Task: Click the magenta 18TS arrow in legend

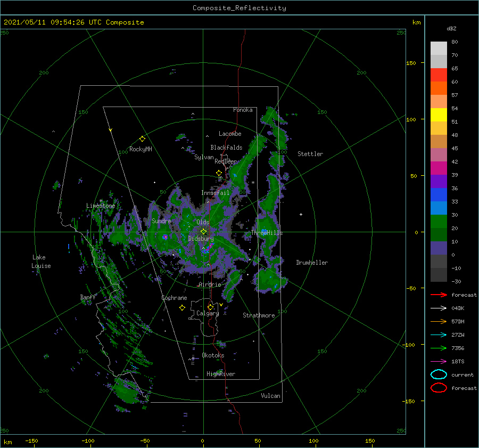Action: tap(439, 362)
